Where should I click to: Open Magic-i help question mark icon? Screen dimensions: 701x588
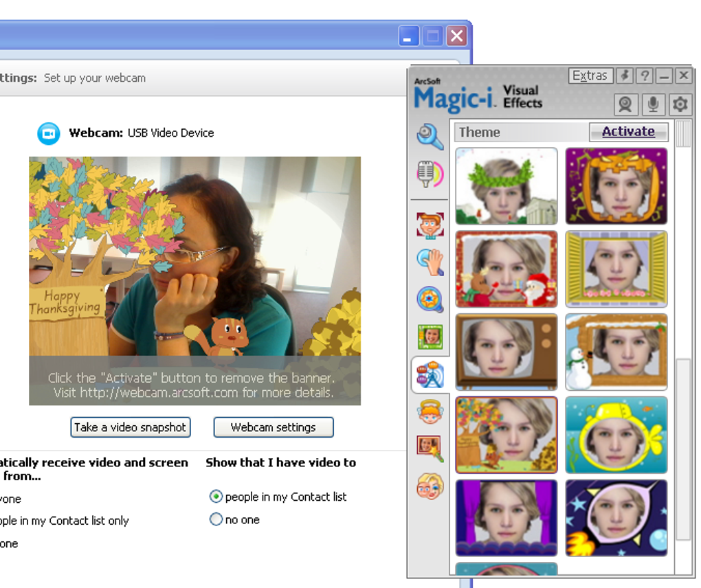point(645,76)
